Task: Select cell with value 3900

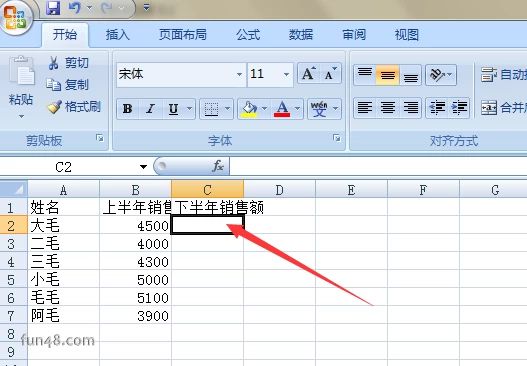Action: point(135,316)
